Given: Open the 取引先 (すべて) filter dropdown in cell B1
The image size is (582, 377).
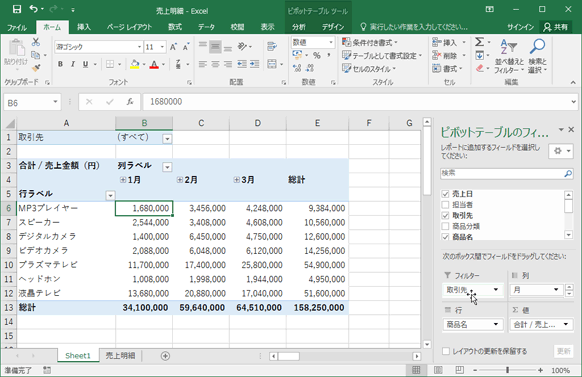Looking at the screenshot, I should click(x=167, y=139).
